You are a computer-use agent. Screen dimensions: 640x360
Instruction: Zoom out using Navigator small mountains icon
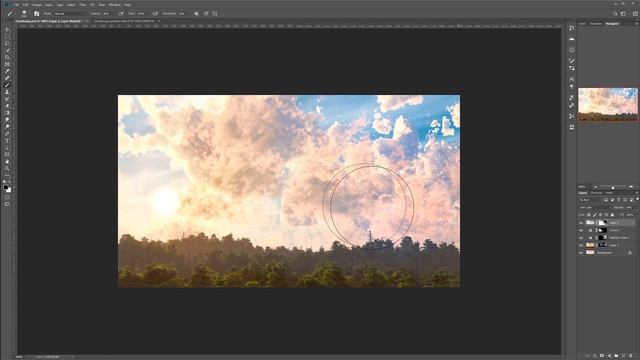point(596,187)
